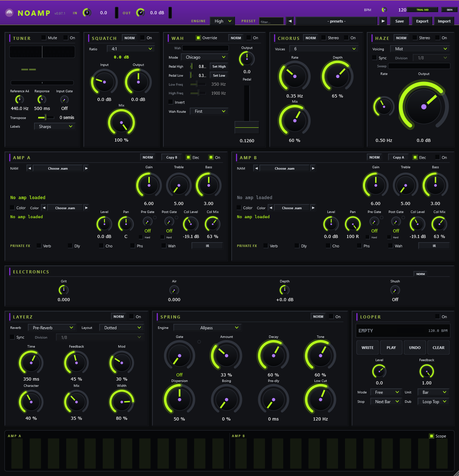
Task: Open Spring Engine Allpass dropdown
Action: point(207,328)
